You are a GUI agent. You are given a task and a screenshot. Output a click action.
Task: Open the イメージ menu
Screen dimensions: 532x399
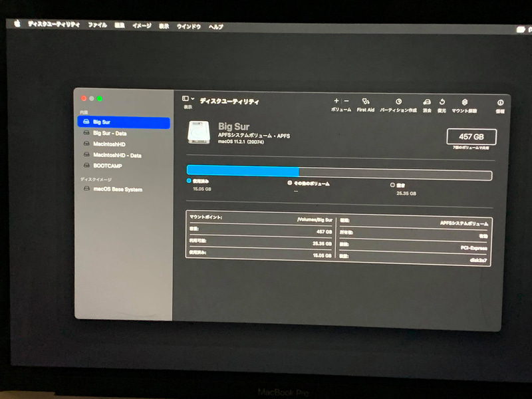tap(142, 25)
